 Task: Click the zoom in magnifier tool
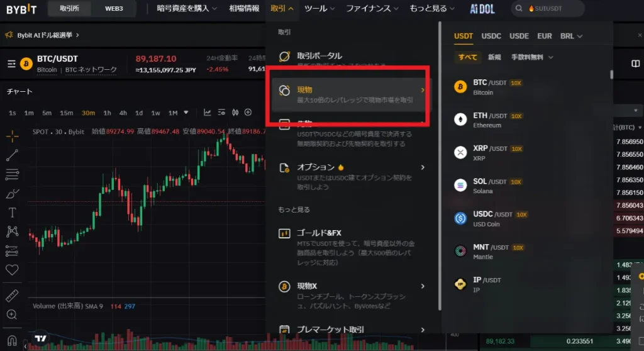click(12, 315)
